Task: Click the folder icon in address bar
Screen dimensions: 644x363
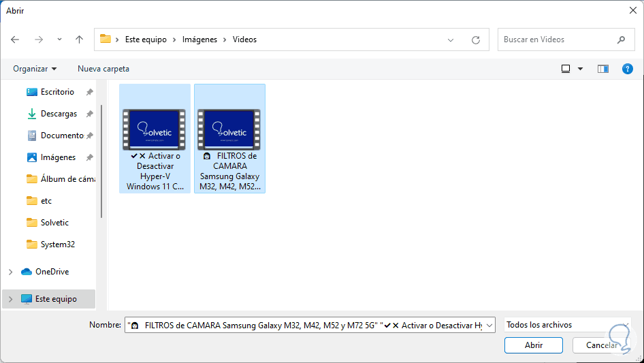Action: coord(106,39)
